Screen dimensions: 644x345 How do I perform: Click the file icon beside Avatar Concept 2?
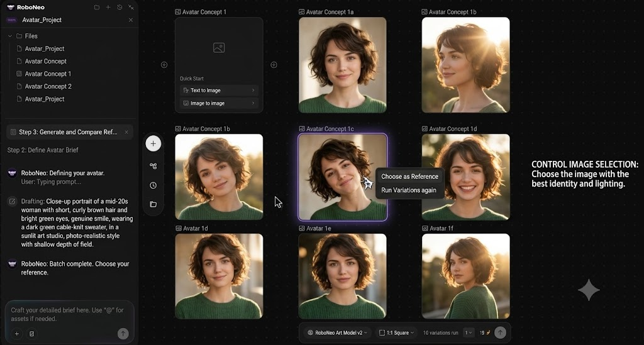19,86
